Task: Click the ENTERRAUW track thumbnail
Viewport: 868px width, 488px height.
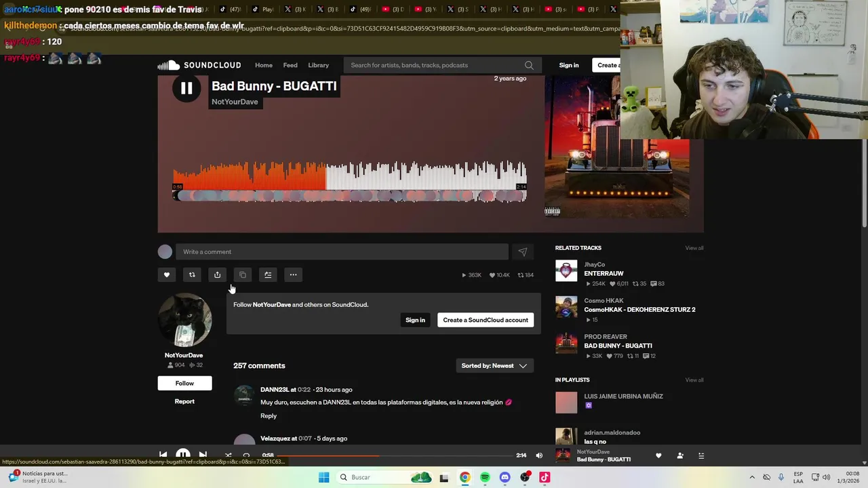Action: [566, 271]
